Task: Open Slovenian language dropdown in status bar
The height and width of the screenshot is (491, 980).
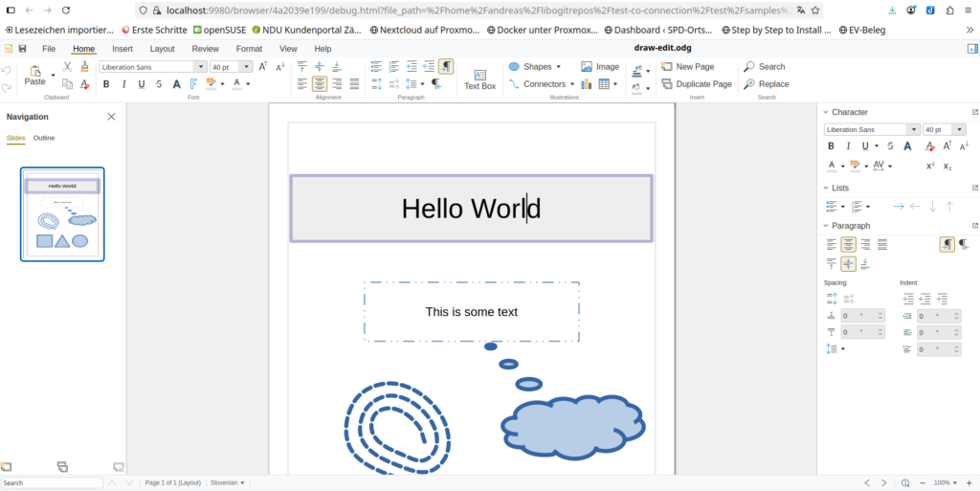Action: click(228, 483)
